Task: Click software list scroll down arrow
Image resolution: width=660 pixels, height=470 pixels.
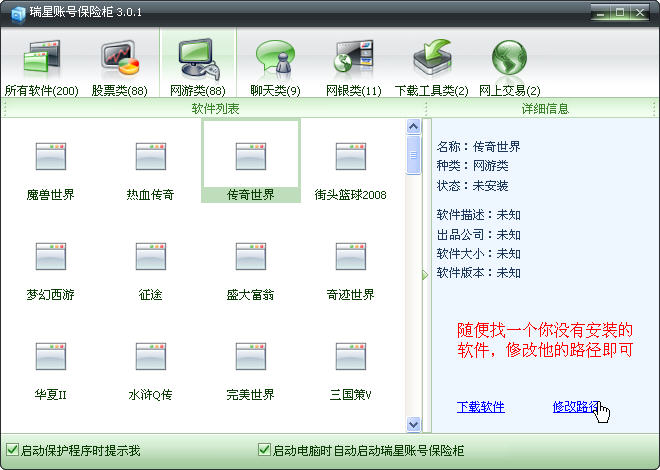Action: [414, 424]
